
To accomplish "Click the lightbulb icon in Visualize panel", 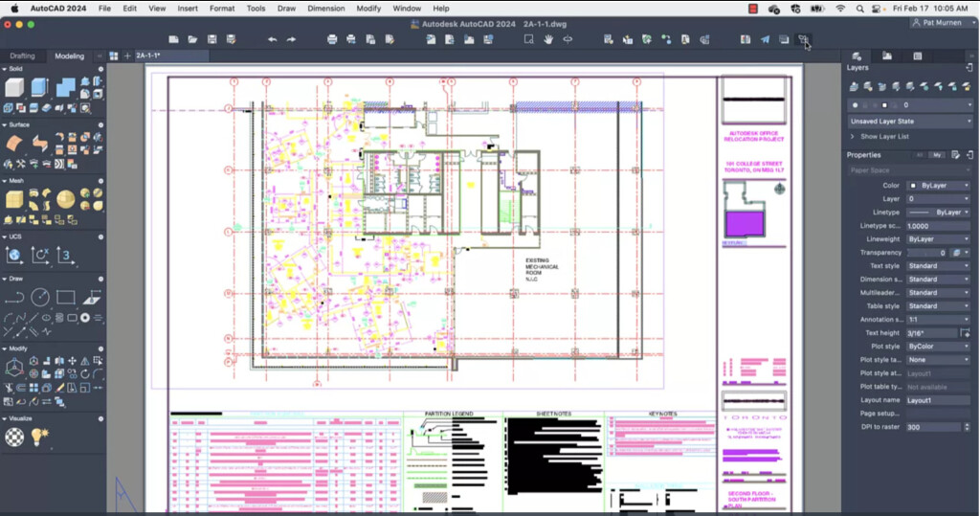I will point(39,437).
